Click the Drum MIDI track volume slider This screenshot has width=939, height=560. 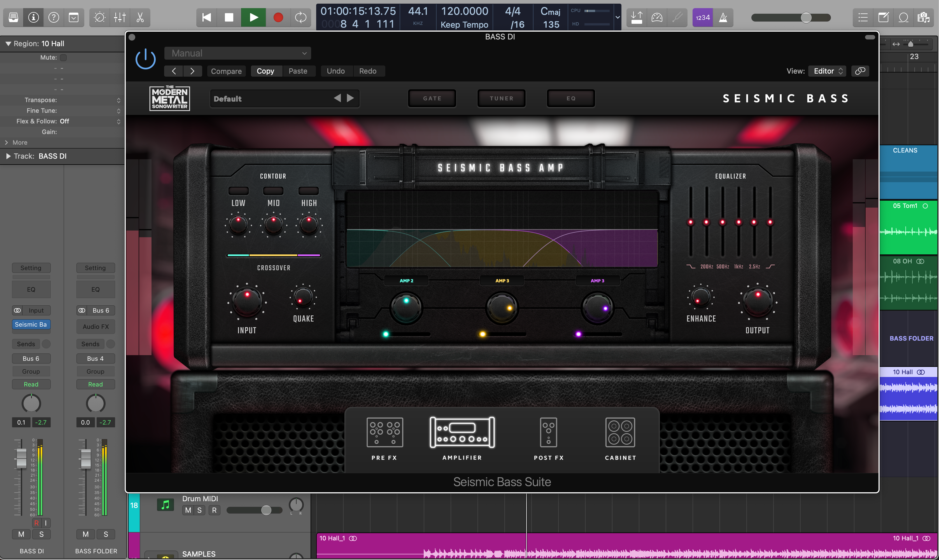[266, 510]
